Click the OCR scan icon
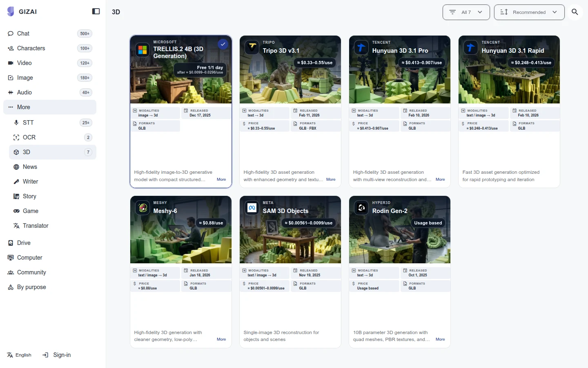Screen dimensions: 588x368 click(16, 137)
